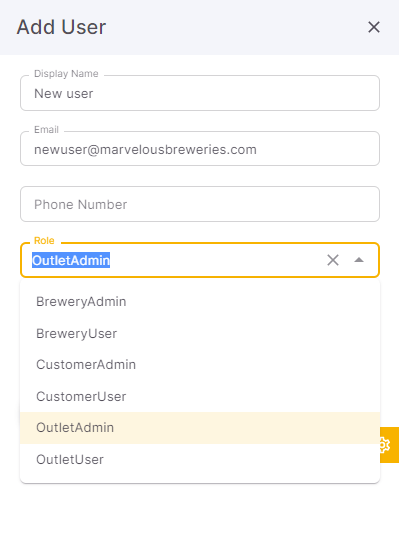Click the empty header area beside Add User

(235, 27)
